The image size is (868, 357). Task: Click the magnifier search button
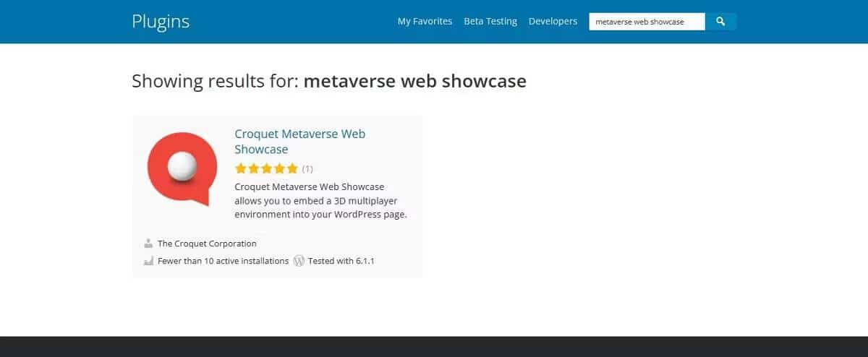coord(720,22)
